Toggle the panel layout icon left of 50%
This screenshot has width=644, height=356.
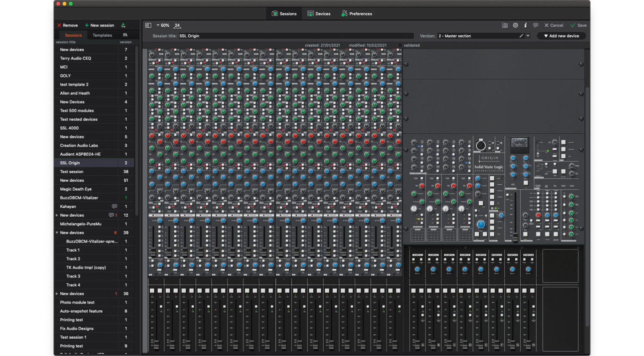click(x=148, y=25)
